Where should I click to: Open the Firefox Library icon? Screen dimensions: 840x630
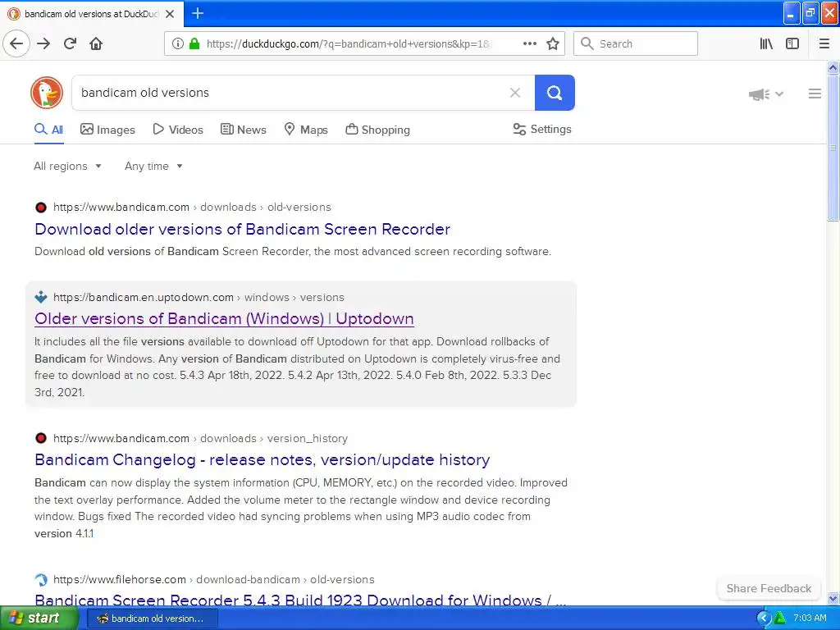(x=766, y=43)
